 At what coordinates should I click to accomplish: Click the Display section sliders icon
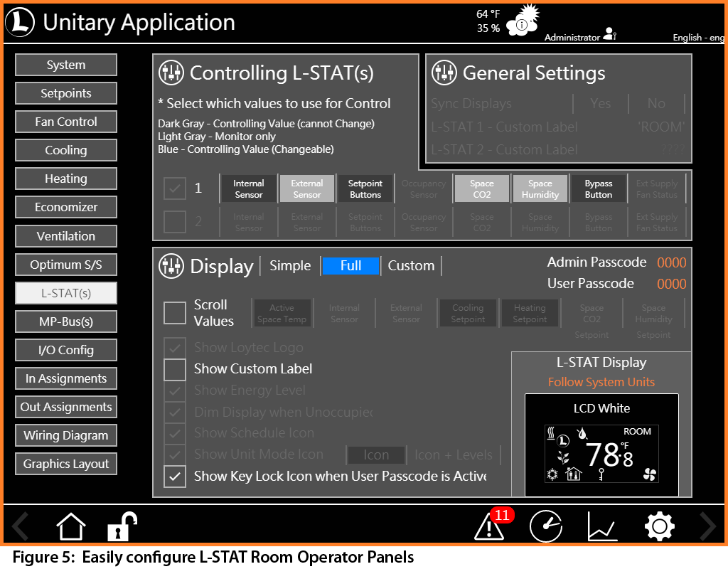click(x=171, y=266)
